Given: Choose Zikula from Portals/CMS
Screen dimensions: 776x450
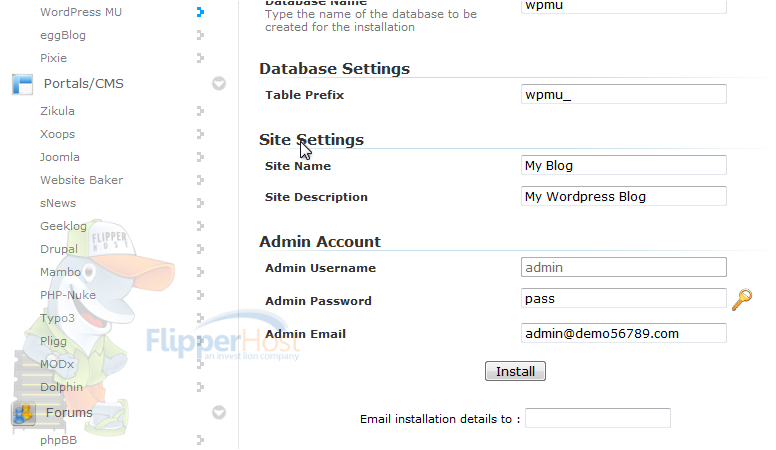Looking at the screenshot, I should coord(57,111).
